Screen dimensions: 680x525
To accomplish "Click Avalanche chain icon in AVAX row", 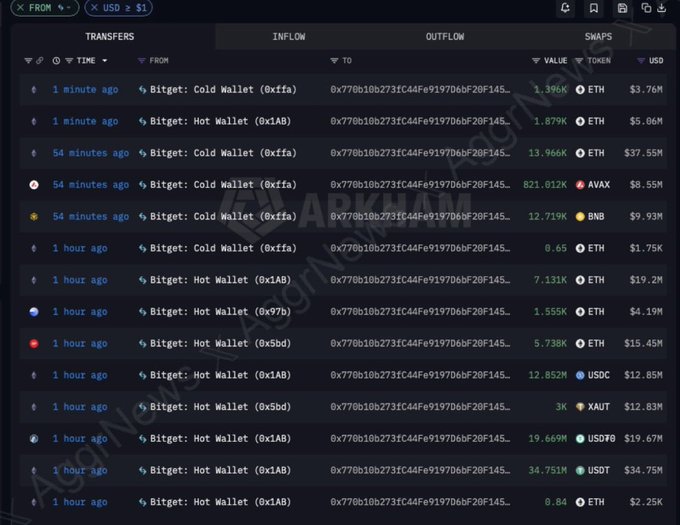I will [x=34, y=185].
